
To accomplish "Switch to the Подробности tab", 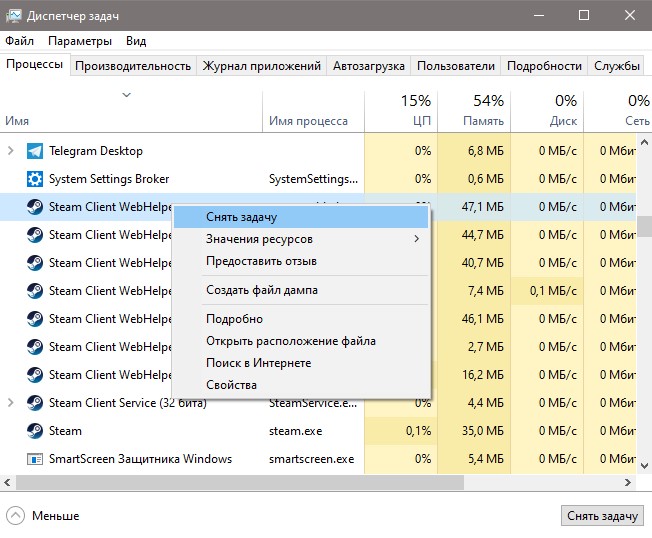I will pos(544,66).
